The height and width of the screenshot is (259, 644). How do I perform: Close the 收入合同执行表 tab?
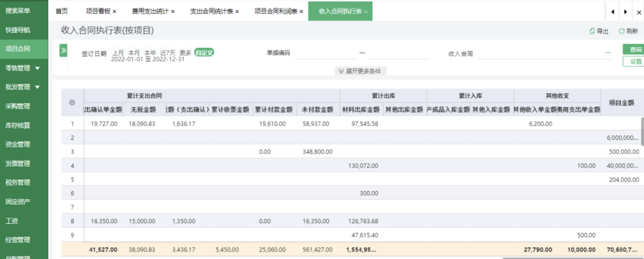click(x=366, y=11)
